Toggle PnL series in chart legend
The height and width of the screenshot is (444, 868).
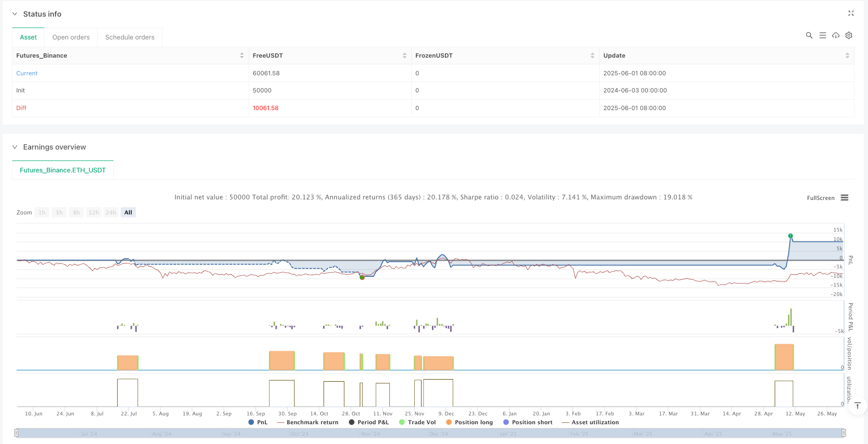(258, 422)
